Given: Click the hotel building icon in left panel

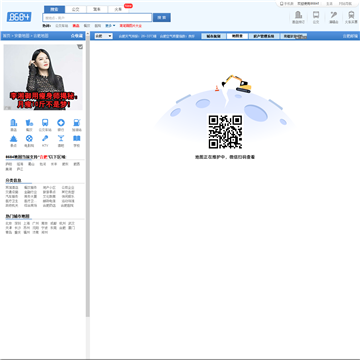Looking at the screenshot, I should point(13,123).
